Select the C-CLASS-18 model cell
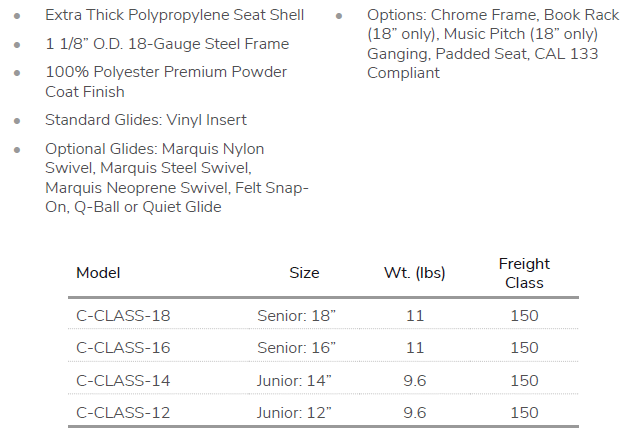The height and width of the screenshot is (444, 630). [x=123, y=316]
